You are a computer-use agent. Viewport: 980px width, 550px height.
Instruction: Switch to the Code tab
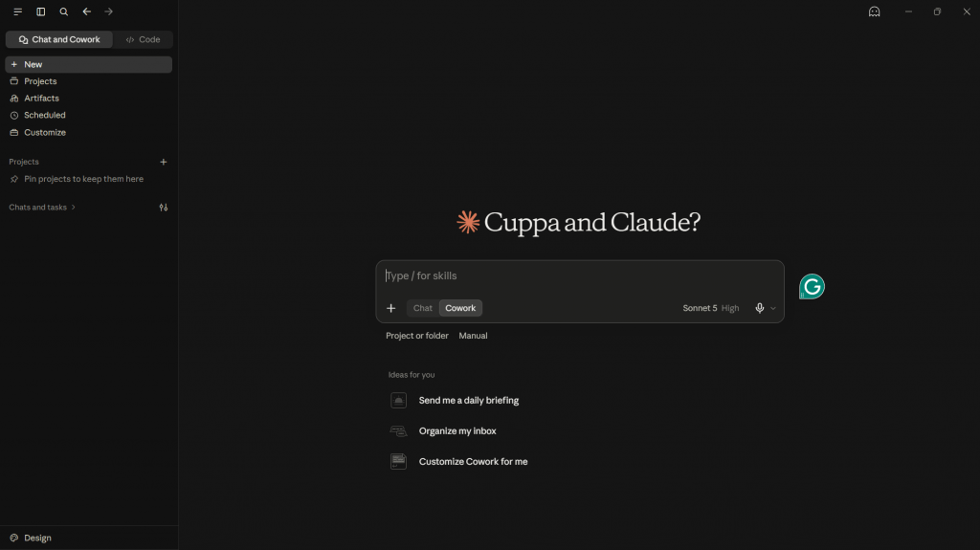[x=144, y=39]
